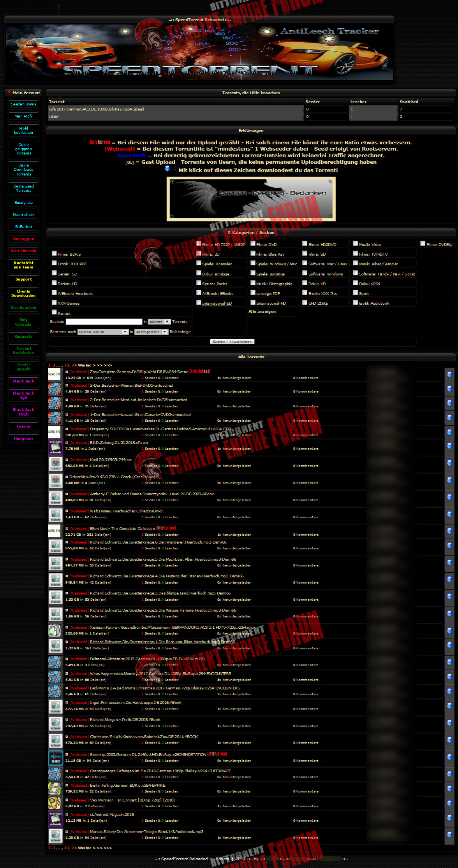The height and width of the screenshot is (868, 458).
Task: Click Windows software icon of Kodi row
Action: click(55, 464)
